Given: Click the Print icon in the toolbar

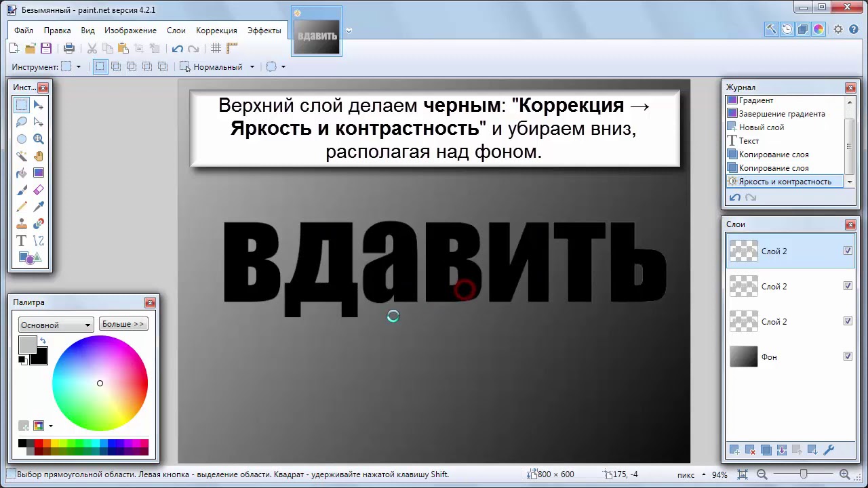Looking at the screenshot, I should pyautogui.click(x=69, y=48).
